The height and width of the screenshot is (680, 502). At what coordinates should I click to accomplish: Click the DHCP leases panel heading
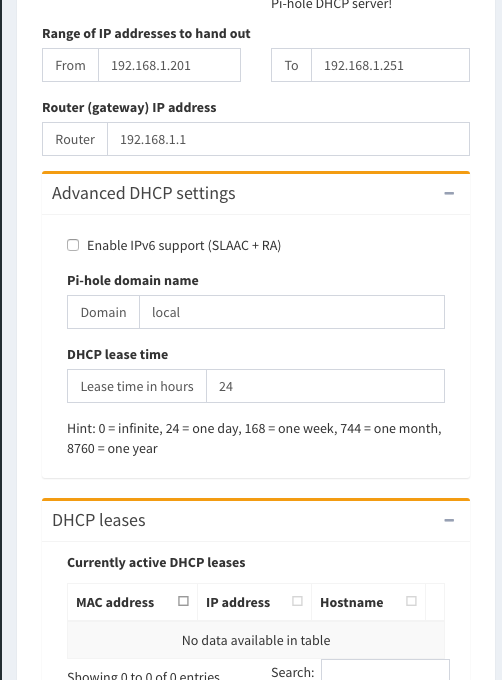[99, 520]
